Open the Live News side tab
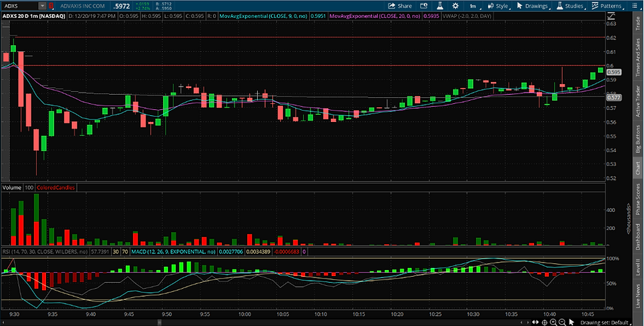644x326 pixels. point(638,295)
